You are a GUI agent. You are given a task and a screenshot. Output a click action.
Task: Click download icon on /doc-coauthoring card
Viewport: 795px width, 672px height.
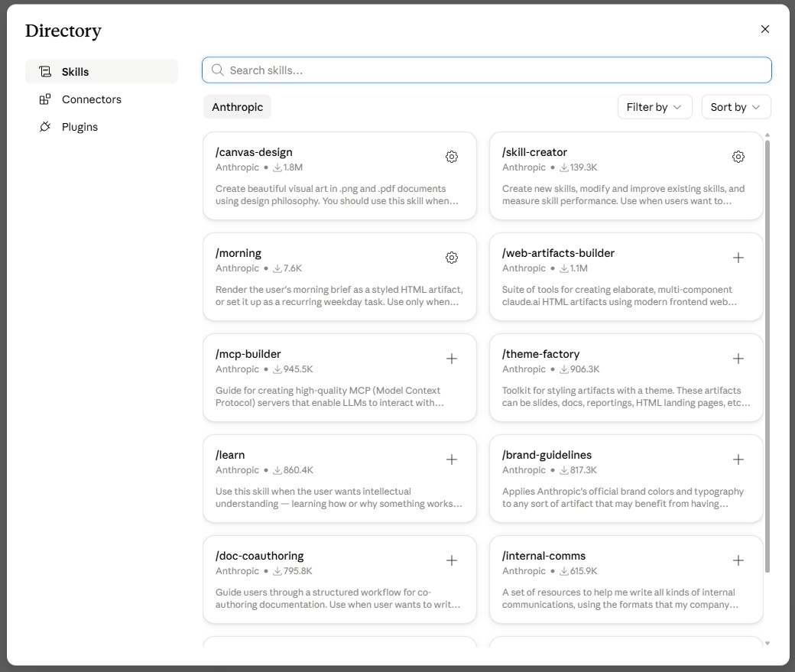[277, 571]
